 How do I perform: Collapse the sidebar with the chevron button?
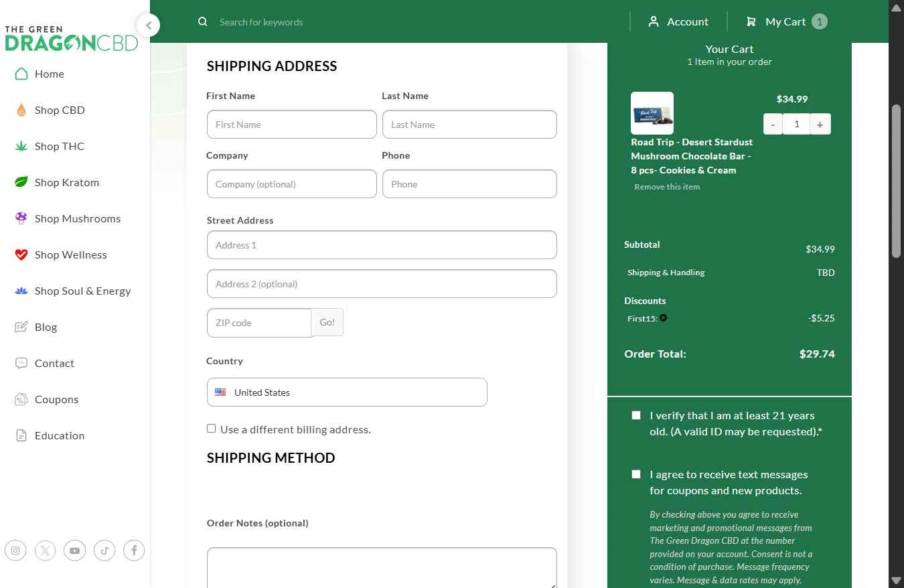point(148,25)
